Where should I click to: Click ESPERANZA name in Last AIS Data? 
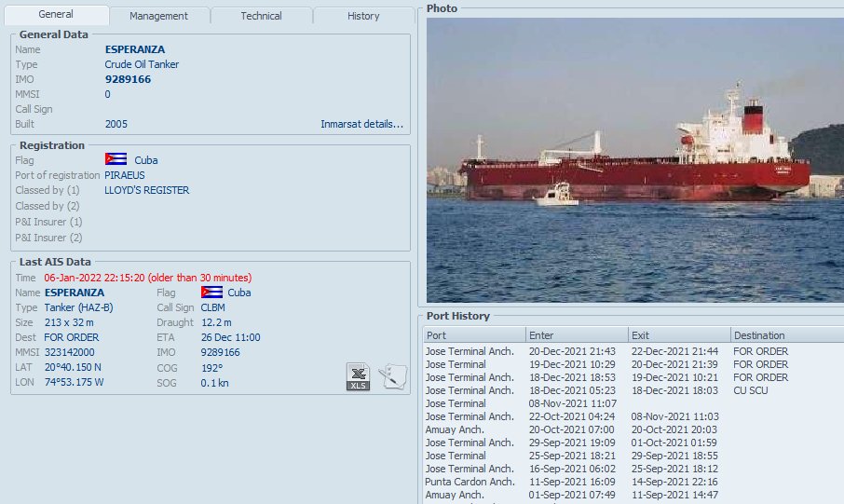tap(75, 293)
